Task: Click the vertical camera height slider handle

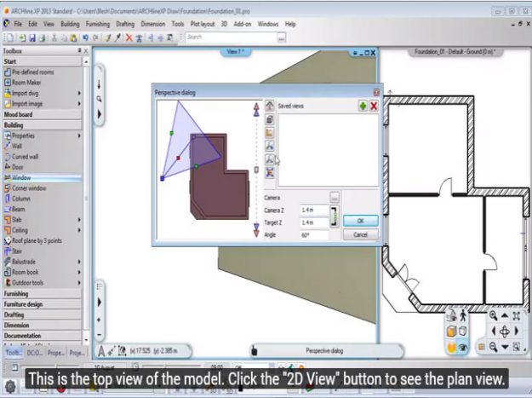Action: tap(256, 170)
